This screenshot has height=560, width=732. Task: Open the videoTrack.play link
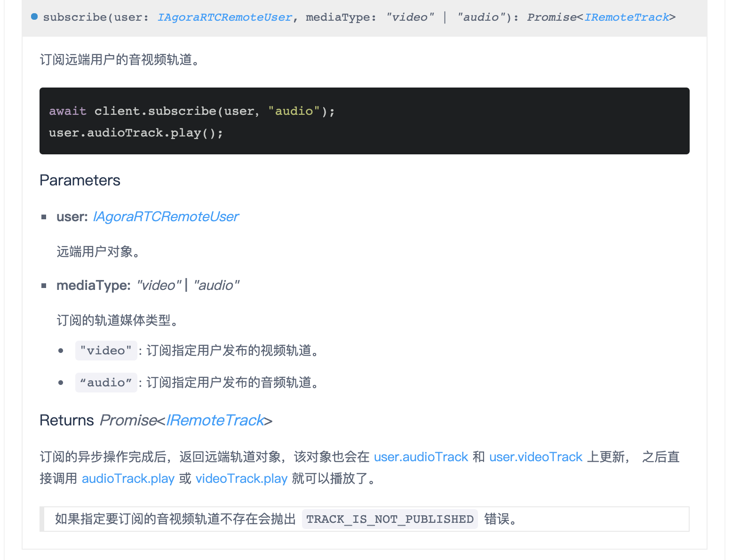tap(241, 479)
